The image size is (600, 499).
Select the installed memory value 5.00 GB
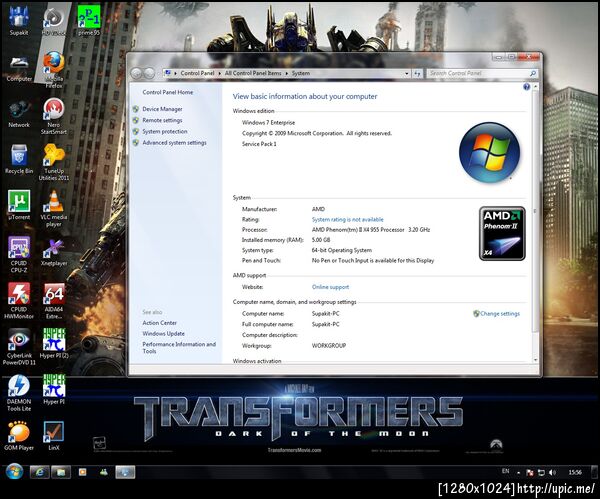point(321,240)
